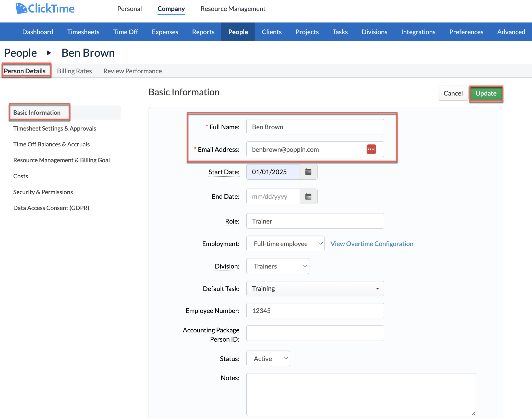Click the Accounting Package Person ID label
This screenshot has height=418, width=532.
pos(211,335)
